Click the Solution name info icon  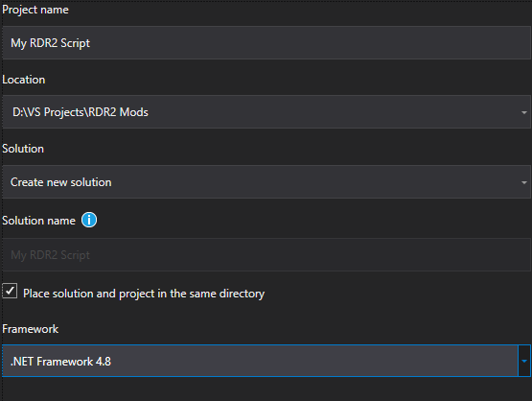click(x=89, y=220)
